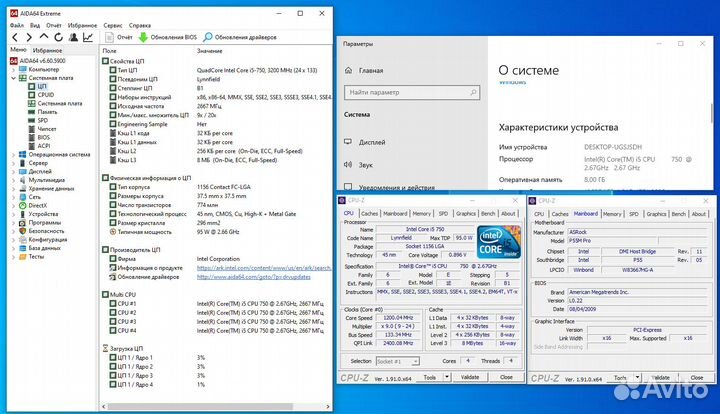720x414 pixels.
Task: Click the graph chart toolbar icon in AIDA64
Action: click(x=88, y=37)
